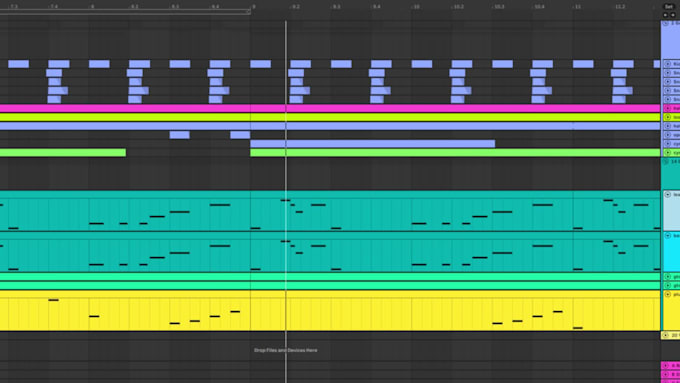Fold the group track numbered 1
The image size is (680, 383).
coord(666,23)
